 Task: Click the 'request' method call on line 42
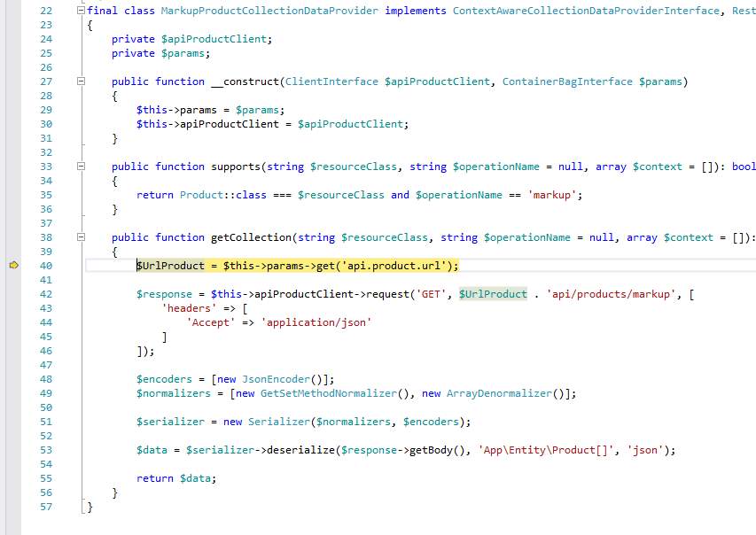pyautogui.click(x=387, y=294)
